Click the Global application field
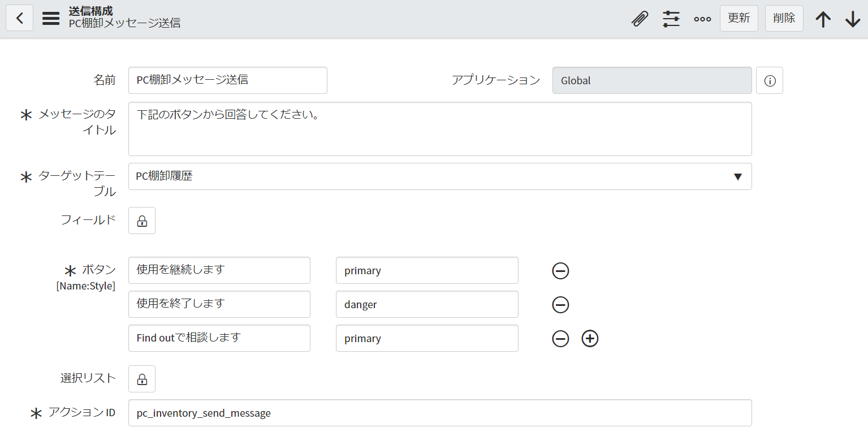Viewport: 868px width, 432px height. pos(652,80)
